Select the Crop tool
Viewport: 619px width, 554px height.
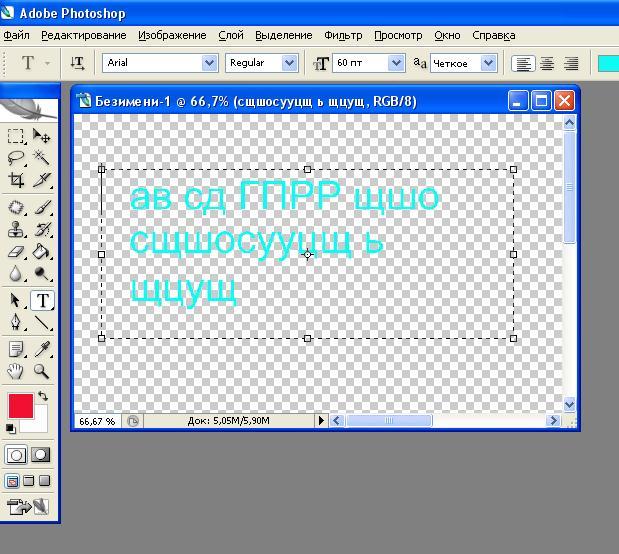[x=16, y=180]
